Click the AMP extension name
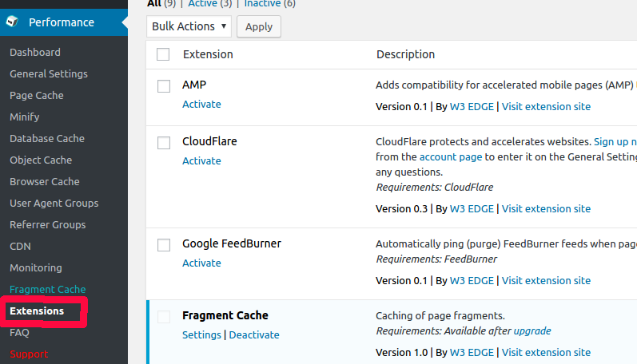Screen dimensions: 637x364 coord(194,85)
